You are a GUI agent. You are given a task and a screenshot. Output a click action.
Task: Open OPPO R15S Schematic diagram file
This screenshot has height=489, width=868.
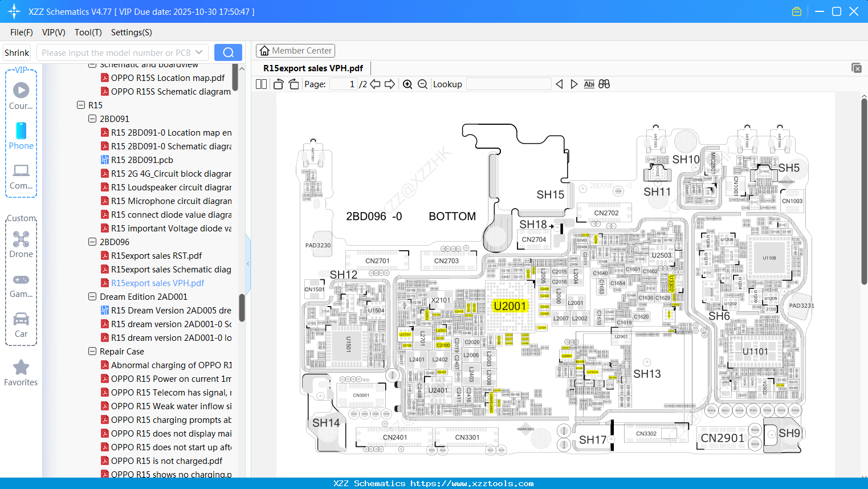pyautogui.click(x=166, y=92)
